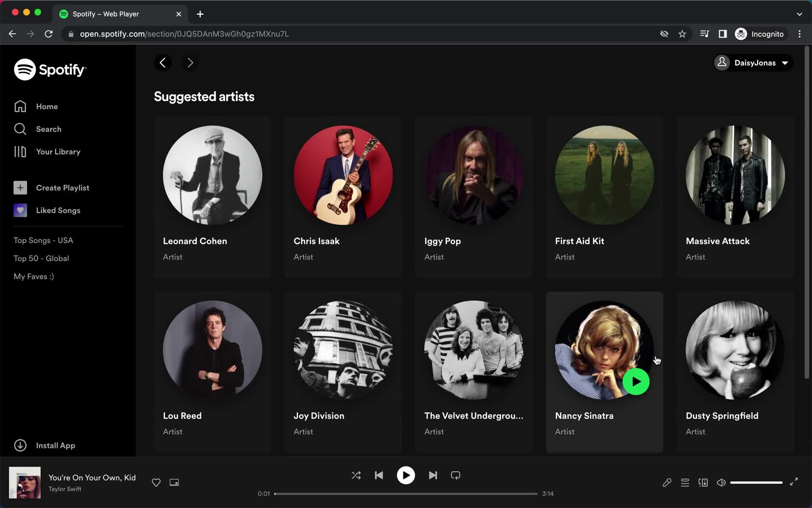
Task: Reload the page with the browser refresh icon
Action: pos(49,34)
